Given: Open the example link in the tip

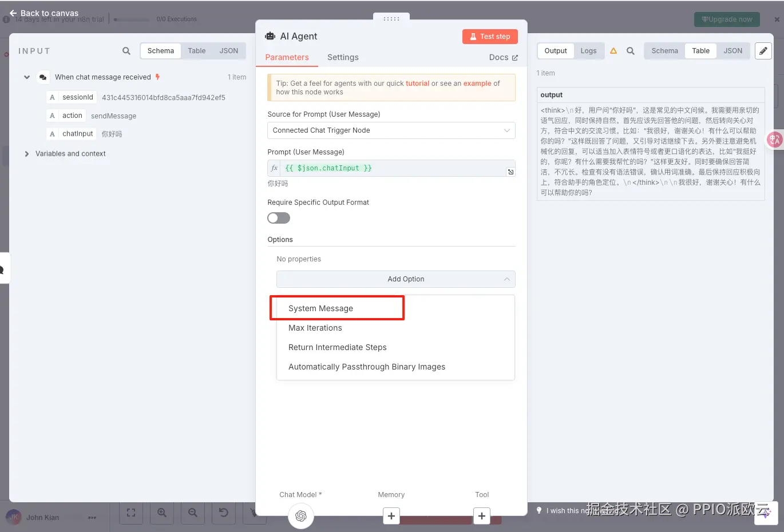Looking at the screenshot, I should [477, 84].
